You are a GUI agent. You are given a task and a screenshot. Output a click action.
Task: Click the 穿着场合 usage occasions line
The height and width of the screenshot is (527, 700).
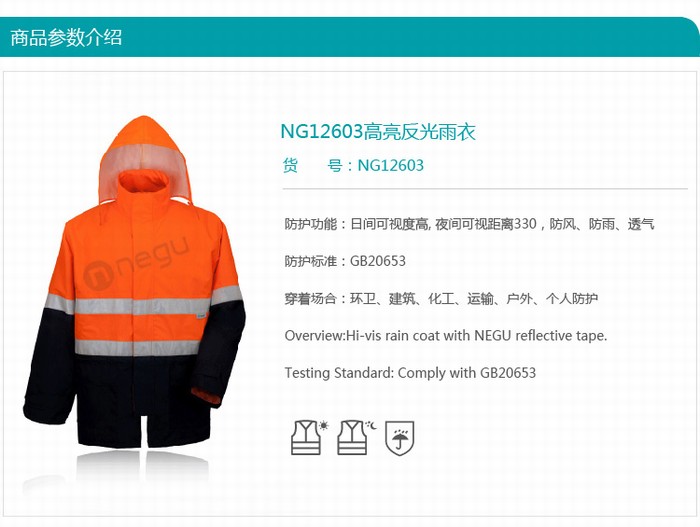tap(441, 298)
